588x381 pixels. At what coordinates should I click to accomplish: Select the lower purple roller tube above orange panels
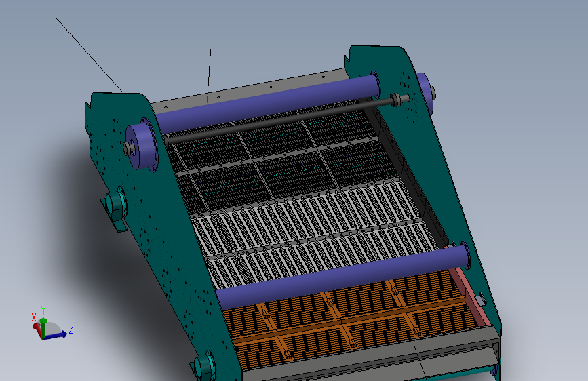342,276
